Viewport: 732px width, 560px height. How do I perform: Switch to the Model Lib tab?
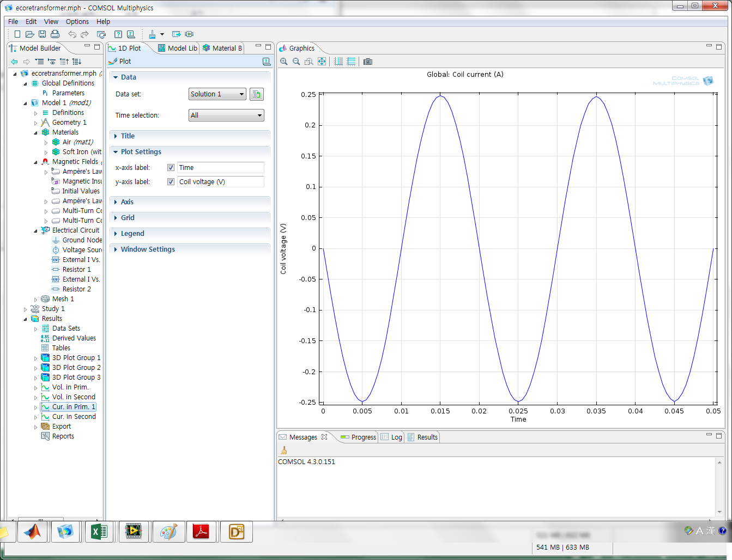point(178,48)
